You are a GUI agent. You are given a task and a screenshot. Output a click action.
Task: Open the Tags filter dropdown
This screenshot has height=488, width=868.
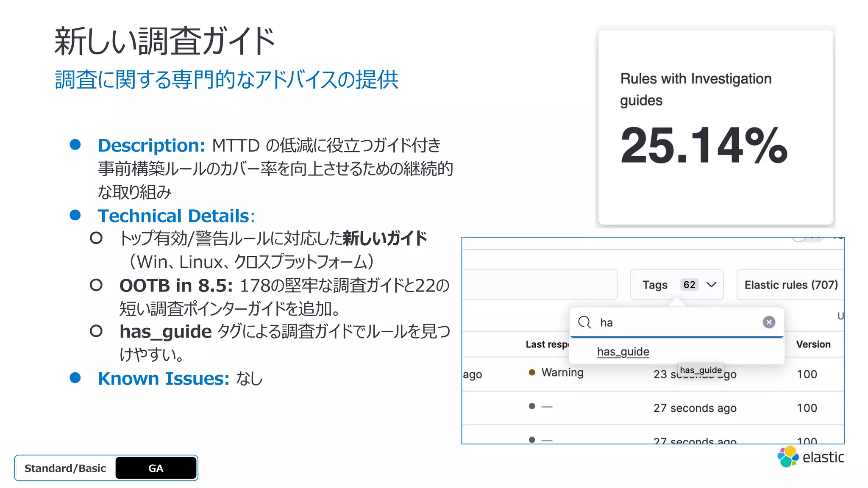tap(676, 285)
